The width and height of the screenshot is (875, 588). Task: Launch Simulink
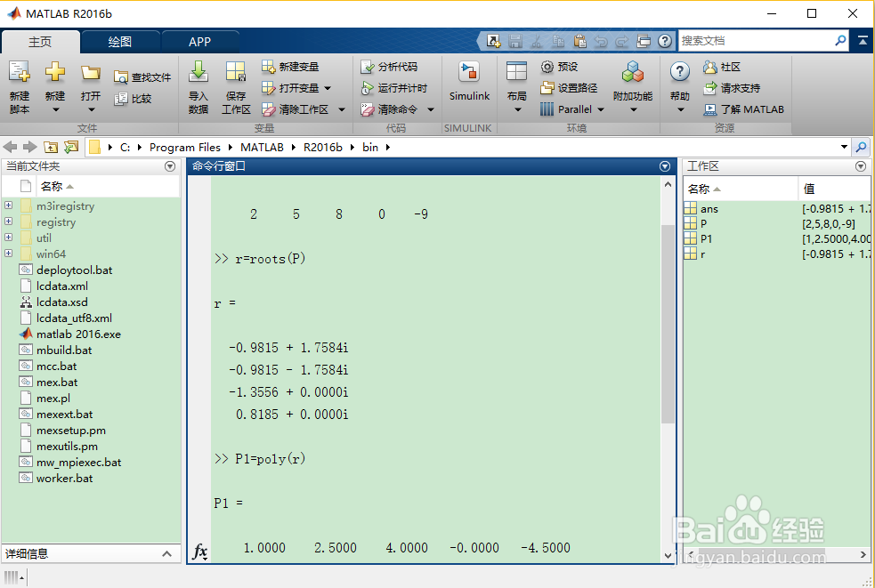(x=469, y=82)
